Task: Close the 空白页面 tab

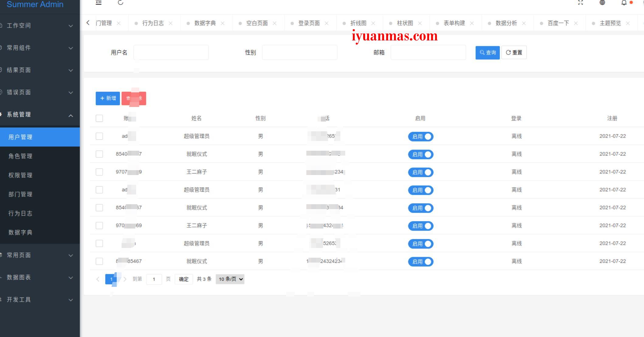Action: pyautogui.click(x=274, y=23)
